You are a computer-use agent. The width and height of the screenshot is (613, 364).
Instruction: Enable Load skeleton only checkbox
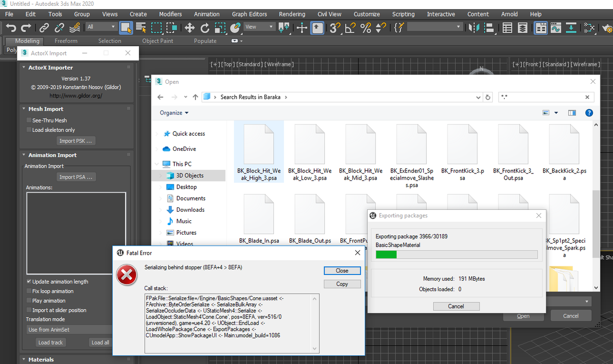coord(29,130)
